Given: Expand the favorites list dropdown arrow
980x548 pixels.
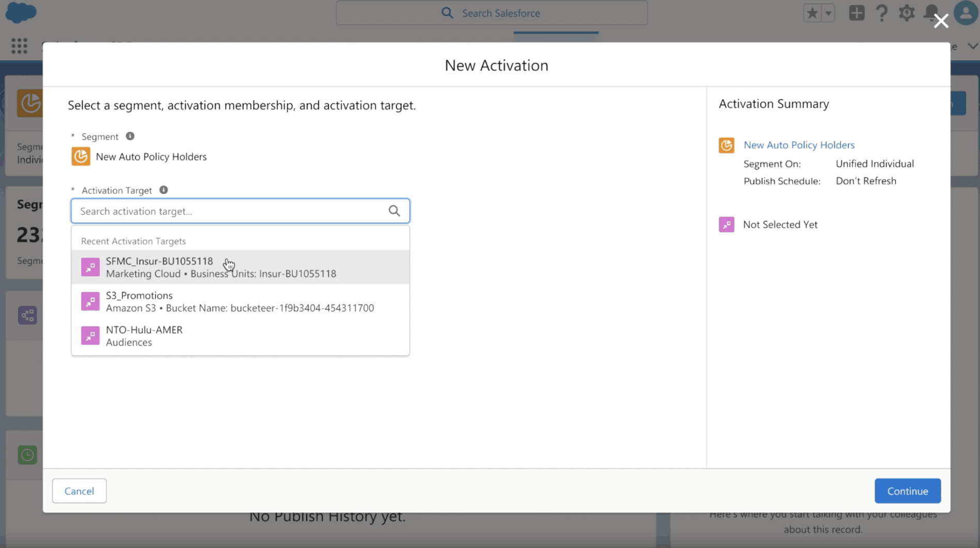Looking at the screenshot, I should (828, 13).
